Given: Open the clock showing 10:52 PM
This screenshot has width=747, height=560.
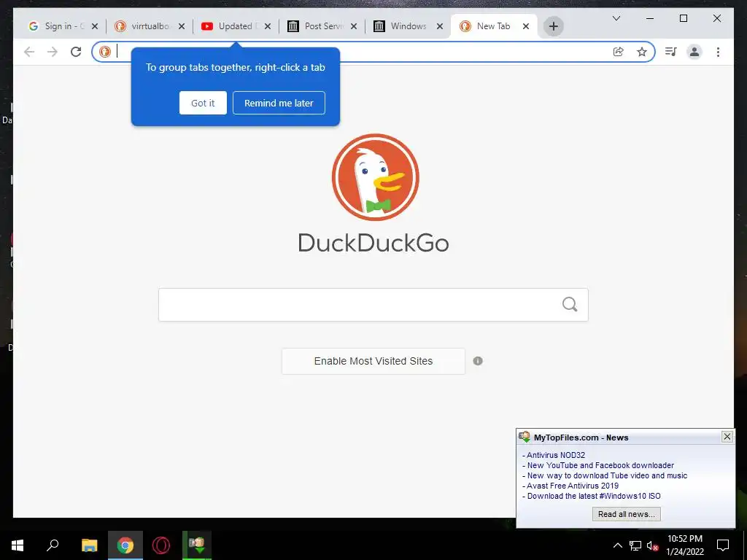Looking at the screenshot, I should point(685,545).
